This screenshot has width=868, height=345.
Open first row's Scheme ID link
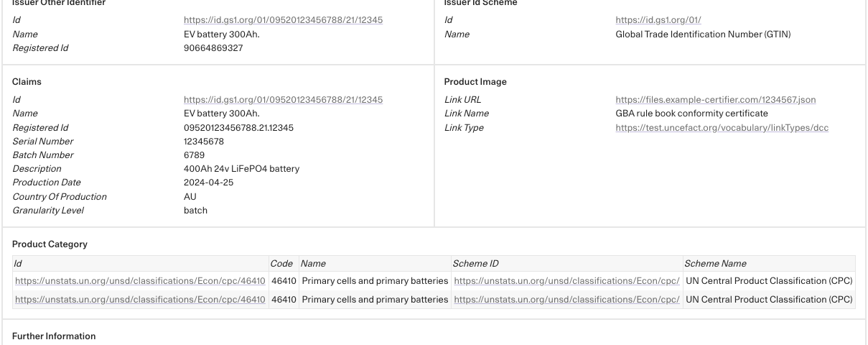[566, 280]
